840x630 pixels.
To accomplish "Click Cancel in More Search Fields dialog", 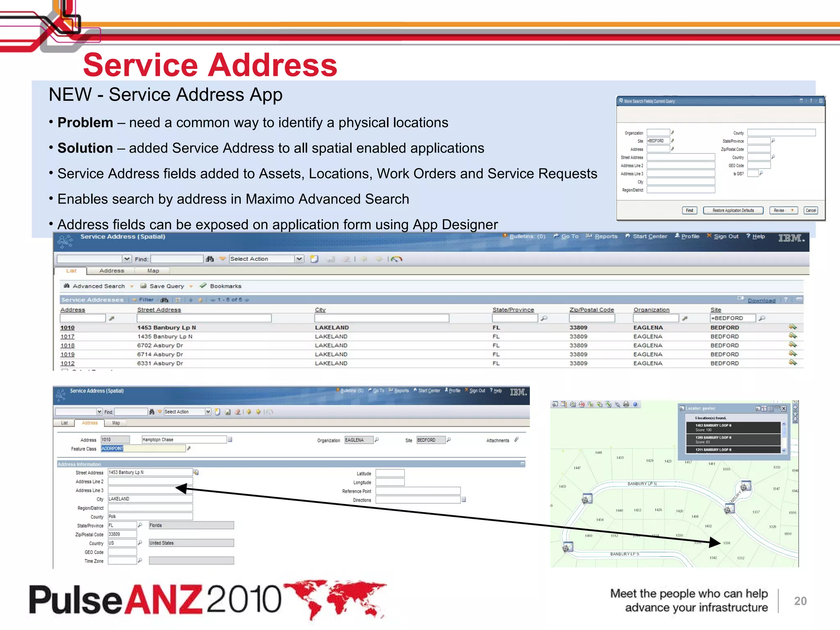I will 811,210.
